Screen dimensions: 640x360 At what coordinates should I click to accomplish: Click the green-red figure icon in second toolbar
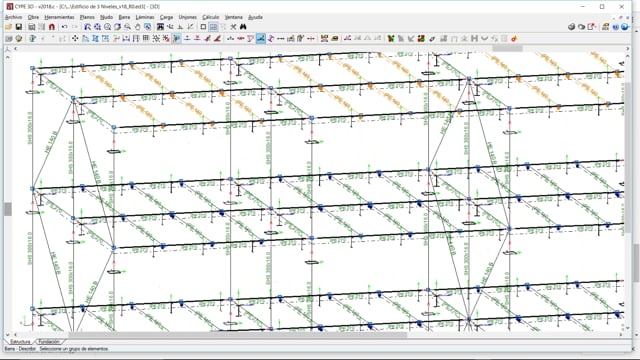coord(391,38)
